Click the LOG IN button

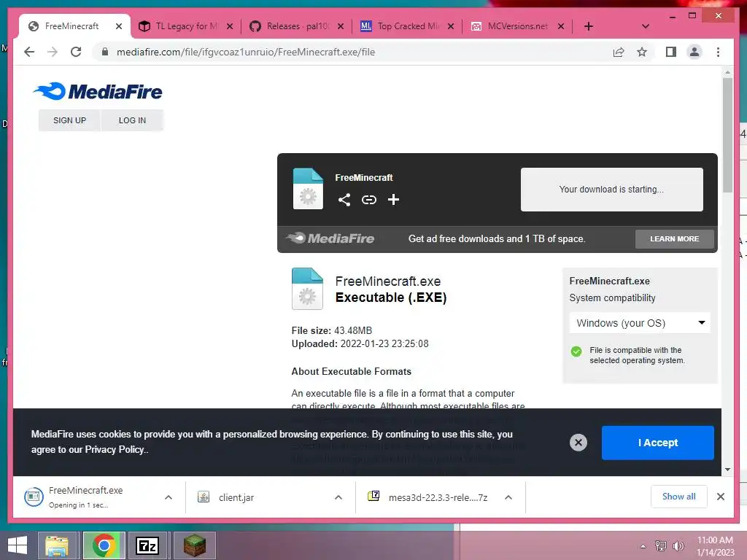[x=133, y=120]
